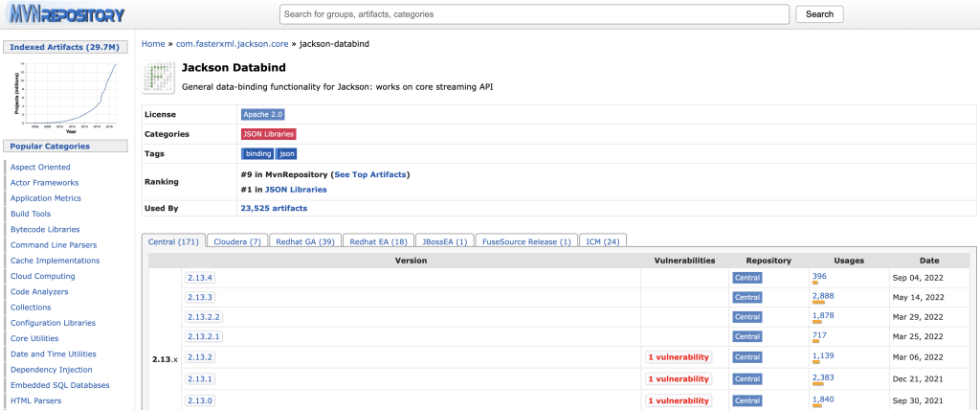
Task: Open the Command Line Parsers category
Action: pyautogui.click(x=54, y=245)
